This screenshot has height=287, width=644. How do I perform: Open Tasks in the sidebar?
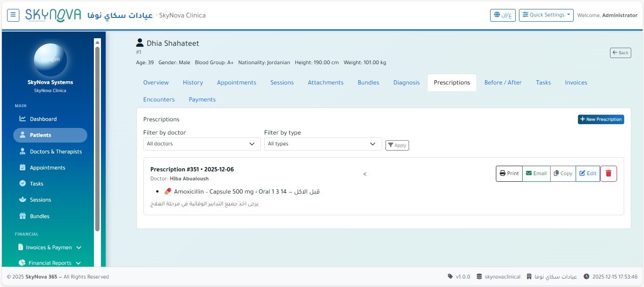pos(36,184)
